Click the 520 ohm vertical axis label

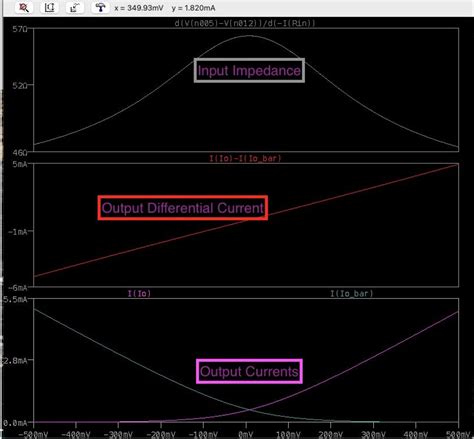coord(19,85)
